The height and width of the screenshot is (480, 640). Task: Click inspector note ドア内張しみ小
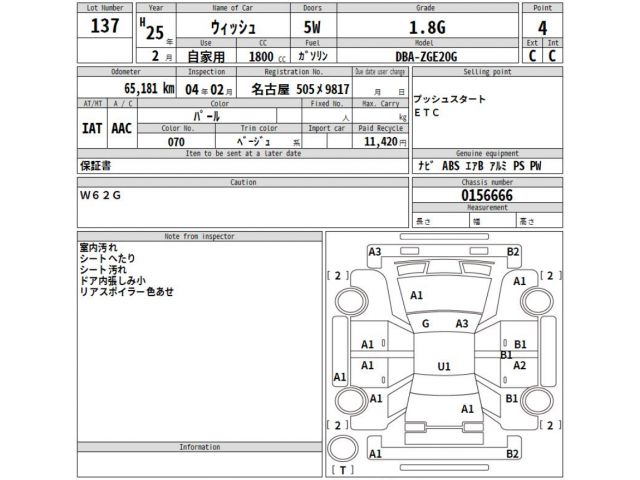coord(113,280)
